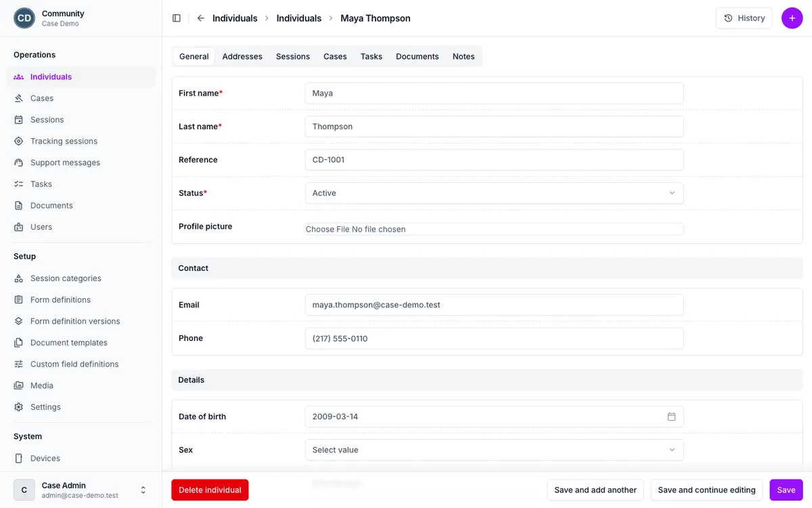Click the Phone input field
Viewport: 812px width, 508px height.
point(495,338)
